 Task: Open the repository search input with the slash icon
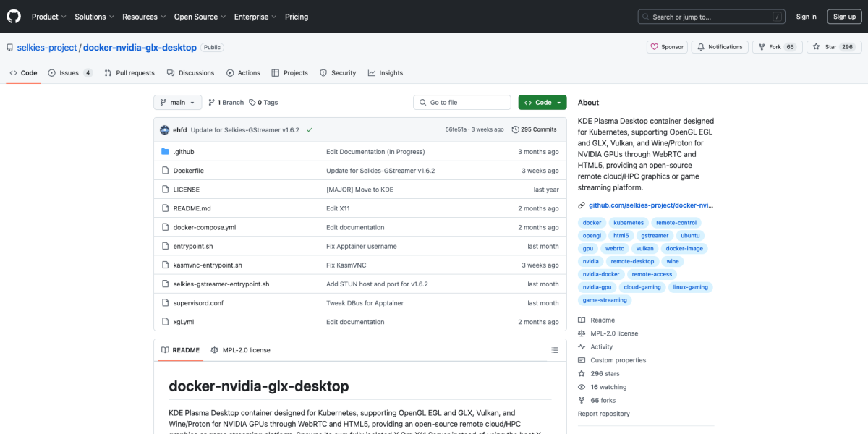click(x=711, y=16)
